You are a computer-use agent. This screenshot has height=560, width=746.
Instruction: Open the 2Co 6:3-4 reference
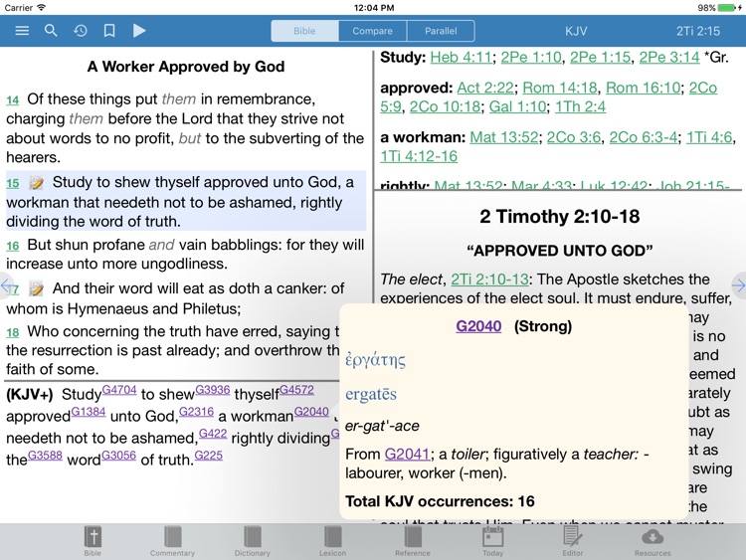pyautogui.click(x=644, y=137)
